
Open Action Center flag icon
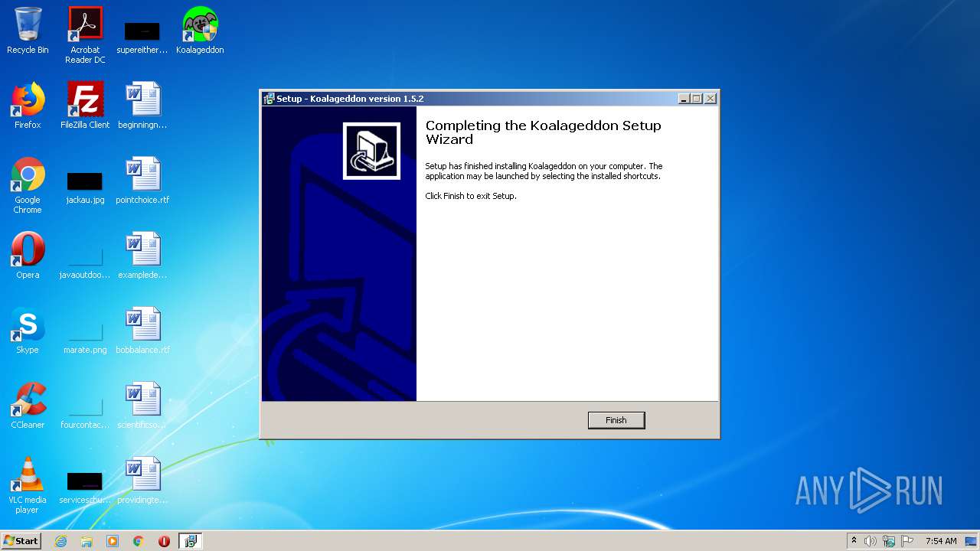coord(907,541)
